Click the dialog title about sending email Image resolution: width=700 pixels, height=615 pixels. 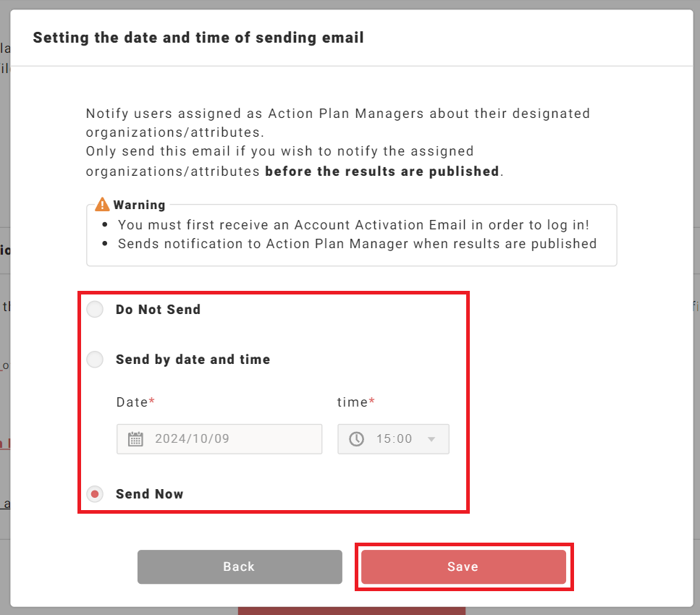click(x=198, y=38)
